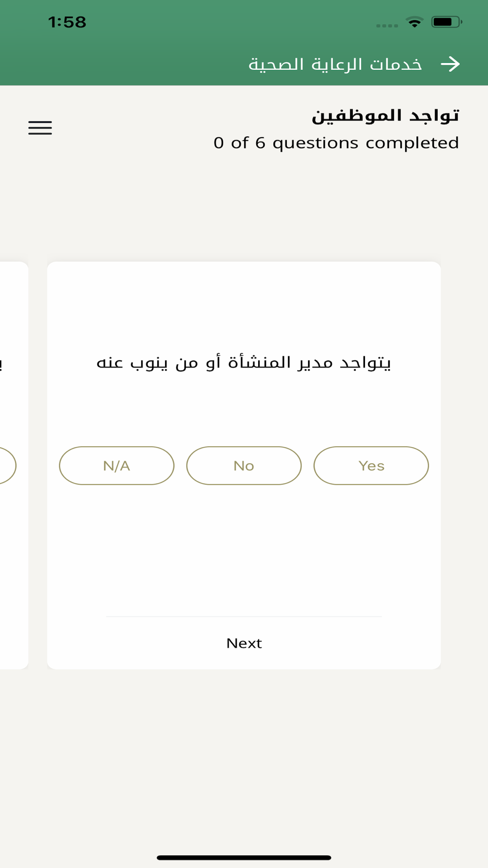Image resolution: width=488 pixels, height=868 pixels.
Task: Tap the clock showing 1:58
Action: click(67, 22)
